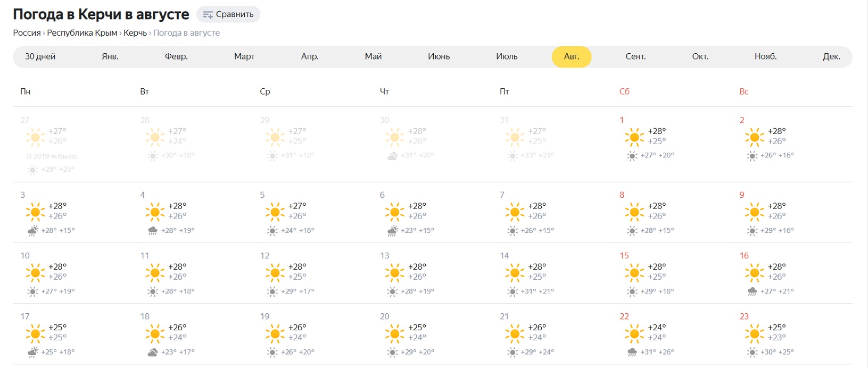The image size is (868, 368).
Task: Click the rain icon under August 22
Action: (632, 352)
